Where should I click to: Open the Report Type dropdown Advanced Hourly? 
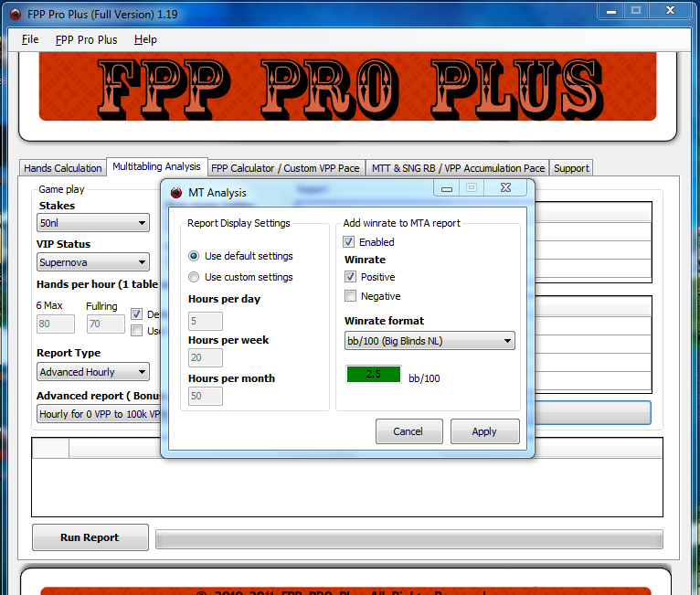click(93, 372)
